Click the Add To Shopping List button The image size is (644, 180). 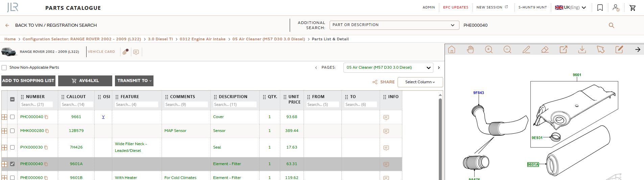tap(28, 81)
